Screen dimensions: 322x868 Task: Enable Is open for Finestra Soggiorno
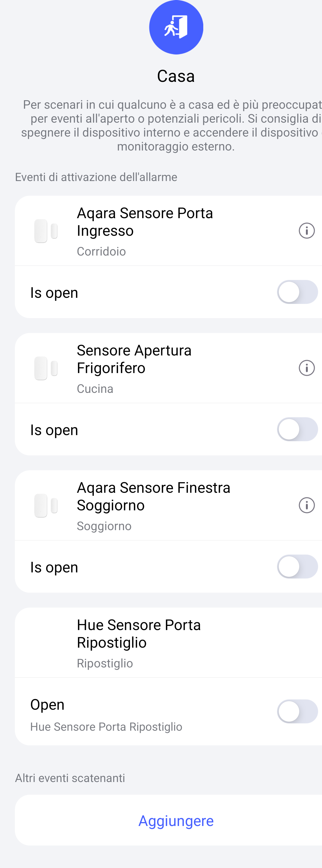[x=297, y=567]
